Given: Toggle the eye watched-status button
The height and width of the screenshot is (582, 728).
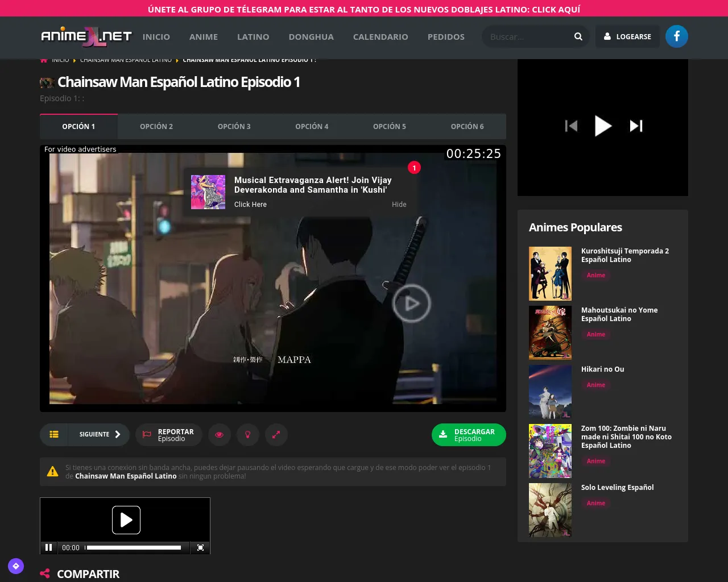Looking at the screenshot, I should (219, 435).
